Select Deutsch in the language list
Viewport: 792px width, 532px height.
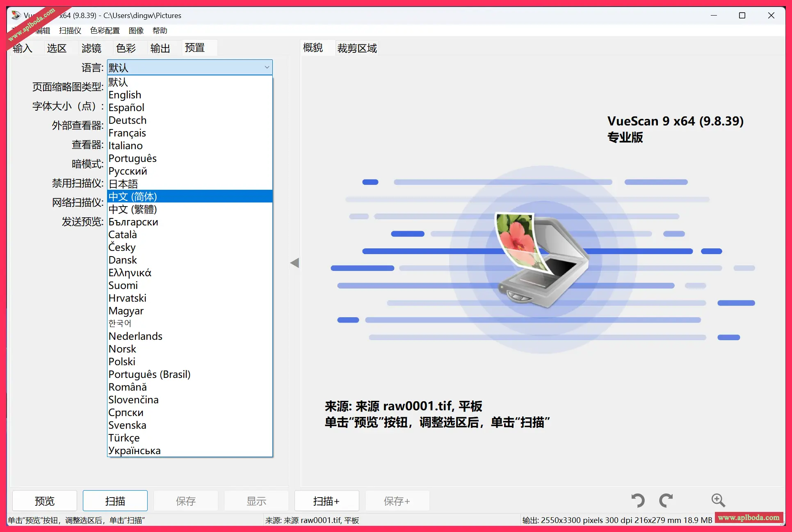pyautogui.click(x=127, y=120)
